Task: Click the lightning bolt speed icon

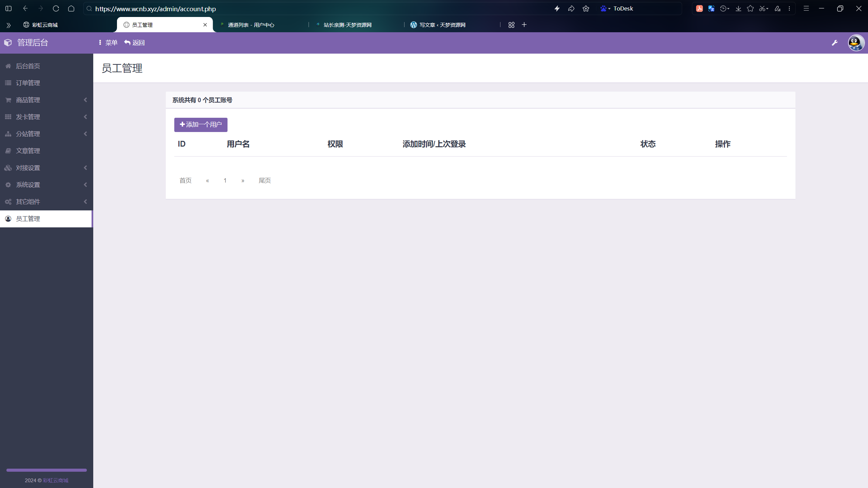Action: click(x=557, y=8)
